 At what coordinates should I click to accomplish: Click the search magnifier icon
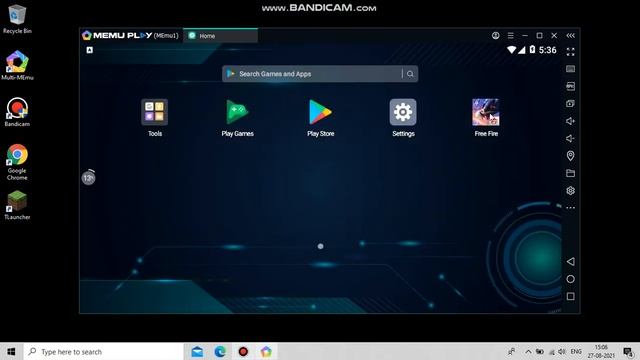pyautogui.click(x=410, y=74)
